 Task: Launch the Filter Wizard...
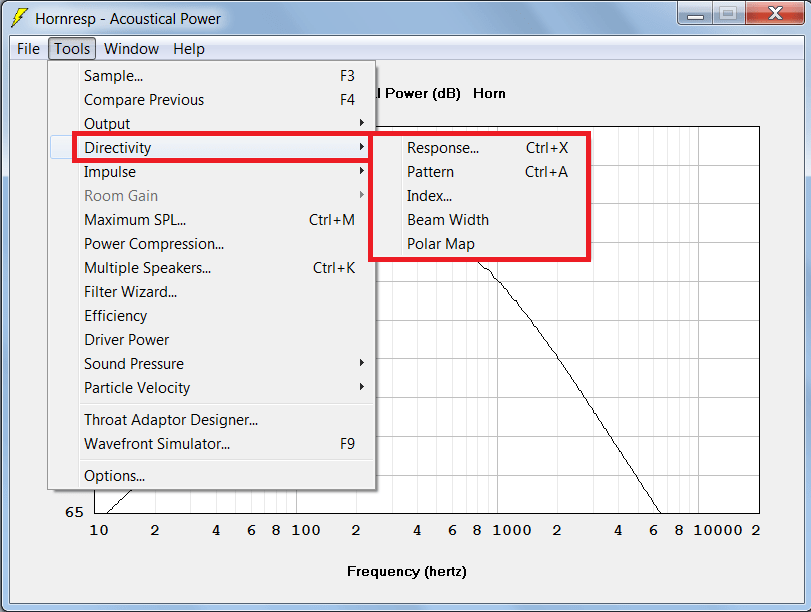[x=212, y=291]
